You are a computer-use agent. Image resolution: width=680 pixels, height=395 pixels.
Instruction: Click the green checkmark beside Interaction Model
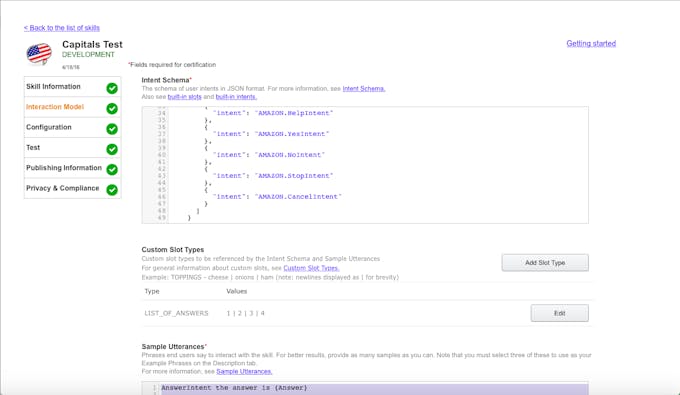(x=112, y=108)
